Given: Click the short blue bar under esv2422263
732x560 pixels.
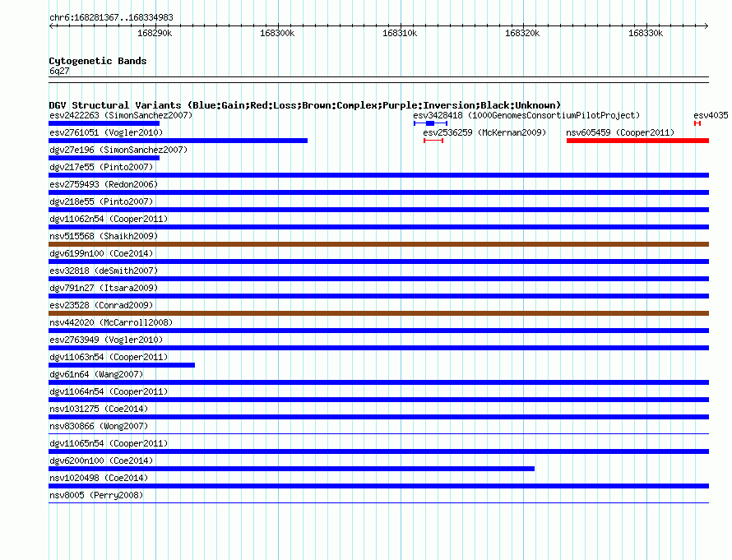Looking at the screenshot, I should [104, 123].
